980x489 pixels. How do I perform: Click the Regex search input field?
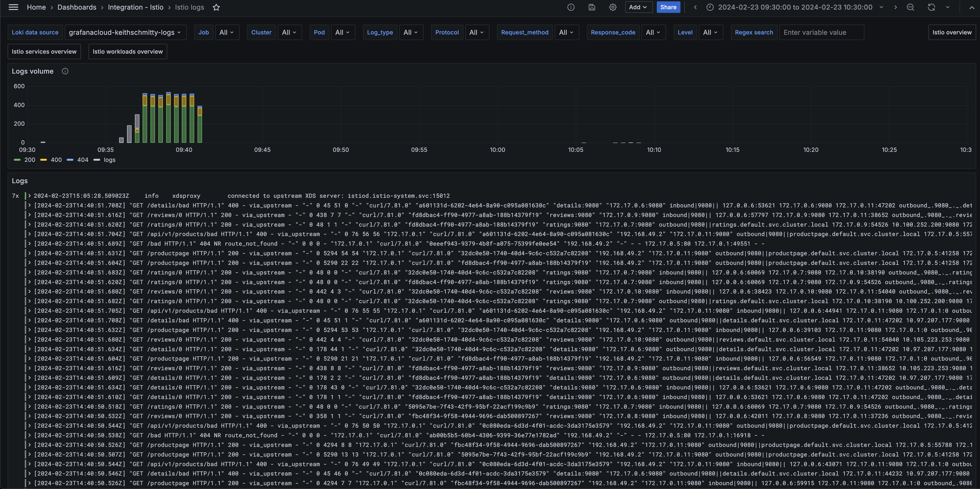[x=821, y=32]
